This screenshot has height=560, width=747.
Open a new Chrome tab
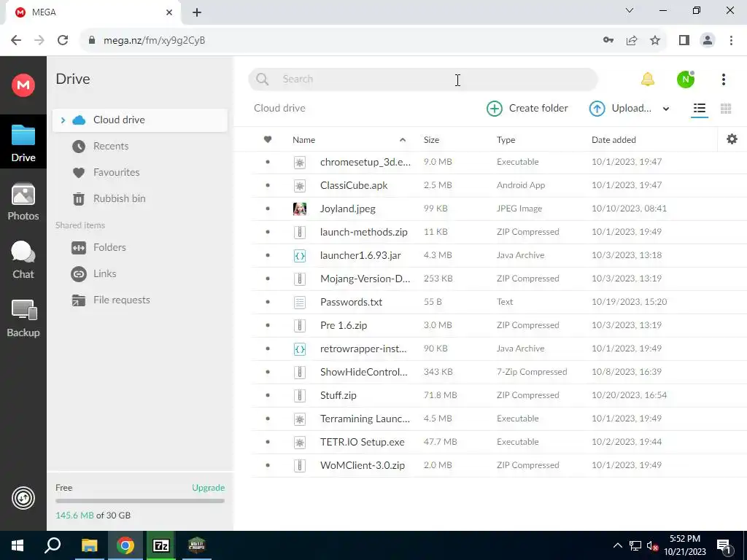[197, 12]
